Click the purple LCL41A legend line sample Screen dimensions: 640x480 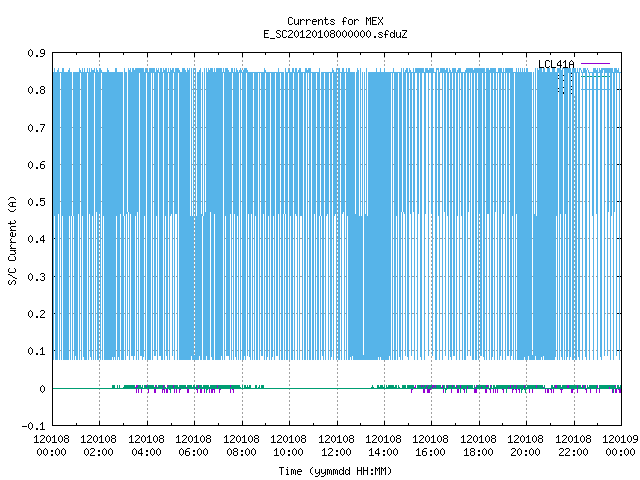tap(595, 64)
